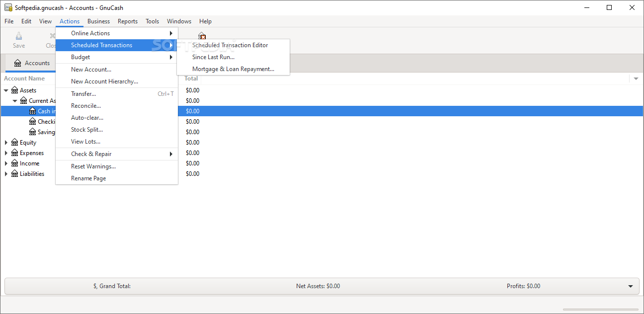Collapse the Current Assets tree node
This screenshot has width=644, height=314.
tap(15, 101)
